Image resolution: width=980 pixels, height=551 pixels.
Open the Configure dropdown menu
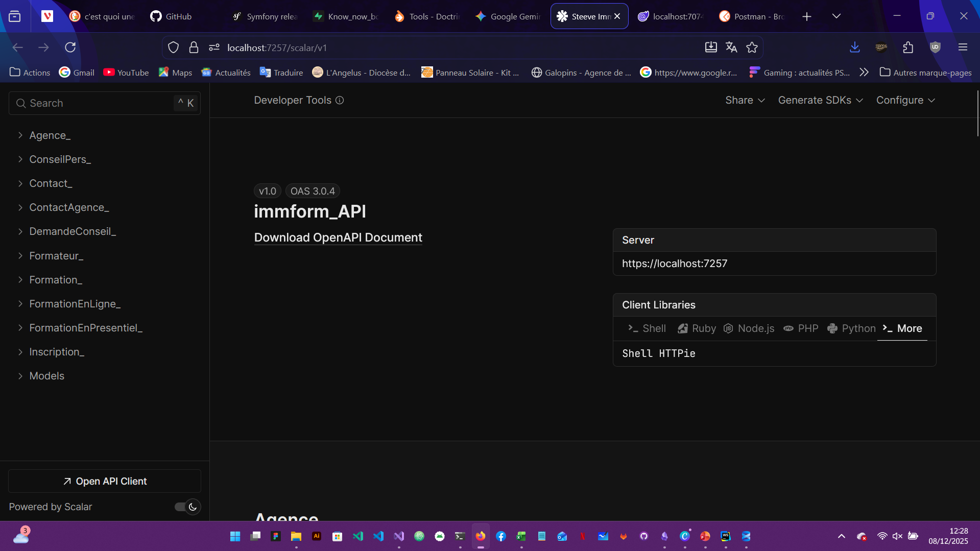click(905, 101)
